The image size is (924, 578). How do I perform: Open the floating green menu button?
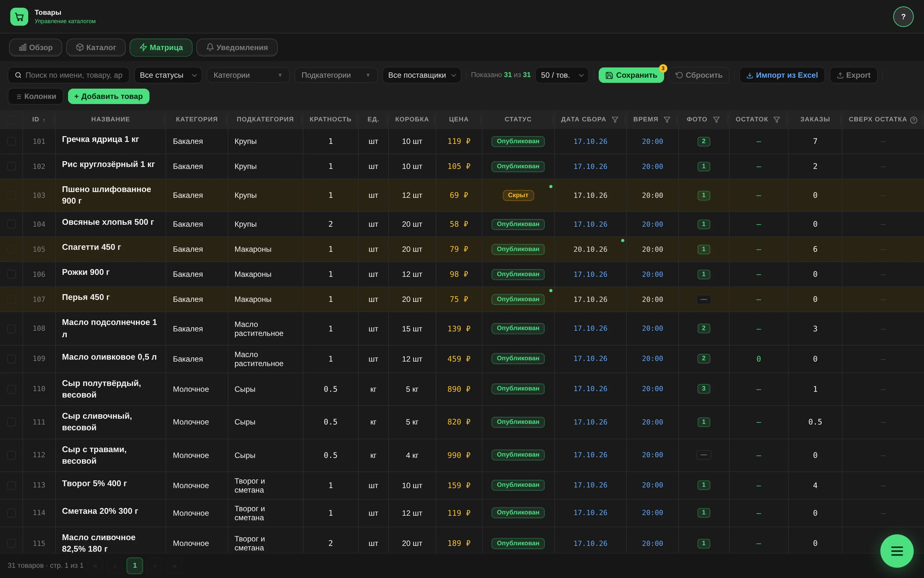pyautogui.click(x=897, y=551)
